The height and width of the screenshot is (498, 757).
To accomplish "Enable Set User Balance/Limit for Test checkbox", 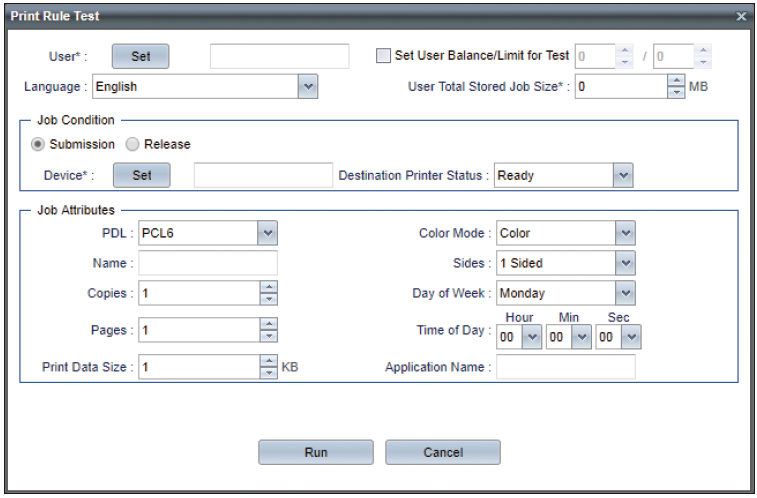I will tap(384, 56).
